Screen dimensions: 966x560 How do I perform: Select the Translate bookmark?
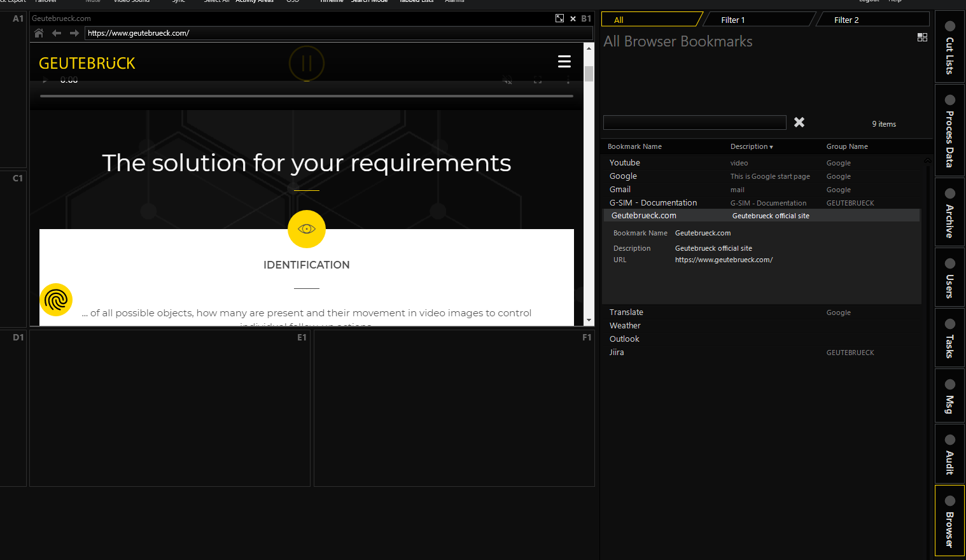coord(762,312)
